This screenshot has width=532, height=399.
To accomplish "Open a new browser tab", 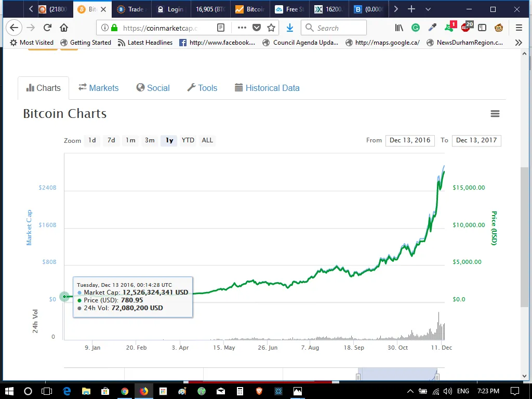I will [411, 9].
